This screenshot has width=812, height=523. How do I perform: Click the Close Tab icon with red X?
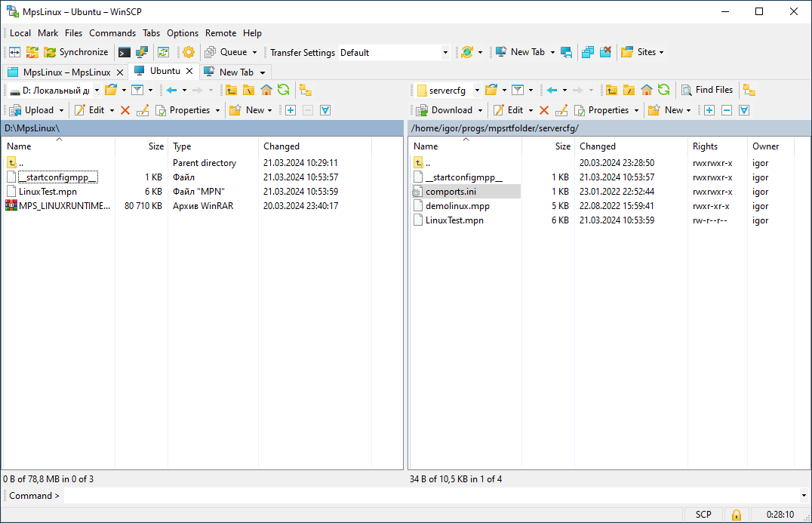[x=605, y=52]
